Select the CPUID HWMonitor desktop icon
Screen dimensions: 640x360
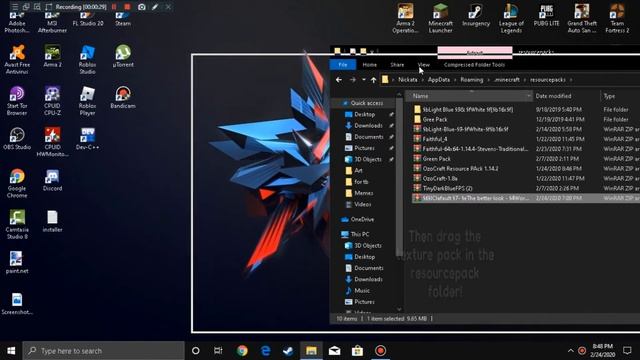(52, 142)
